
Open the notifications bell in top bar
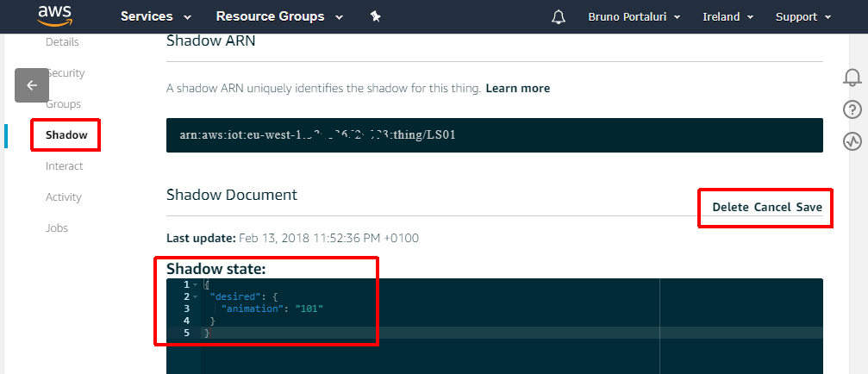click(559, 17)
